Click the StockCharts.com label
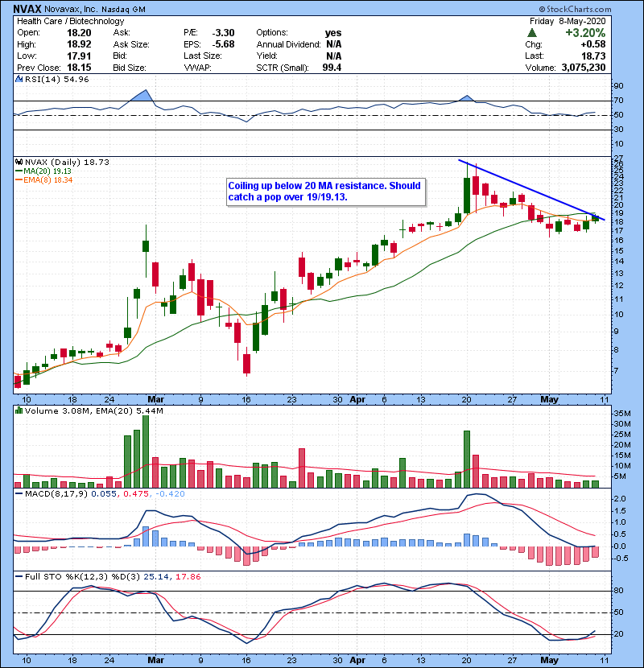The width and height of the screenshot is (644, 668). [x=575, y=9]
